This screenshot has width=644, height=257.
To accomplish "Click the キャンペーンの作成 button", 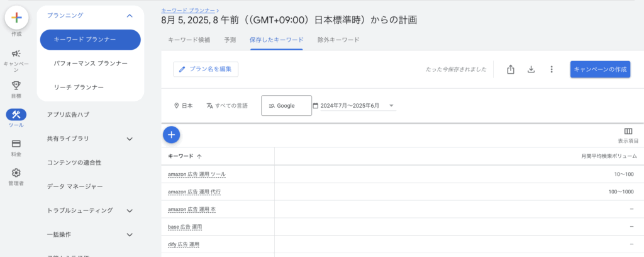I will [600, 69].
